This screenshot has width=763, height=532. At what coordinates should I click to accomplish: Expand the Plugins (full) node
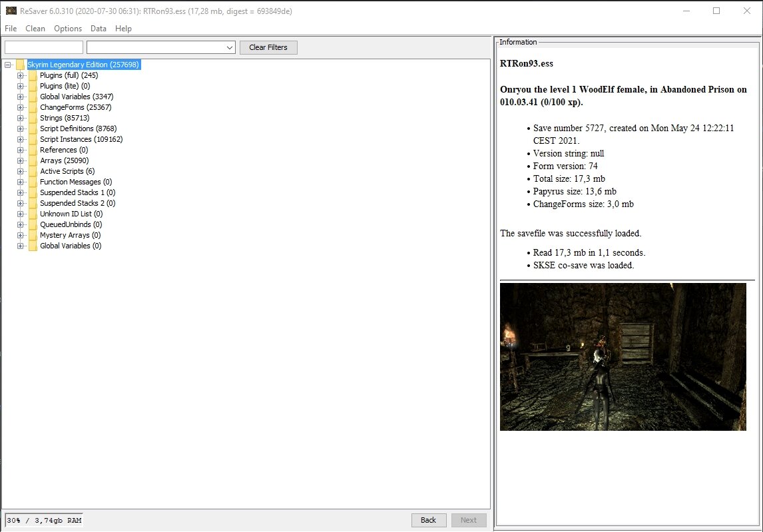click(21, 75)
